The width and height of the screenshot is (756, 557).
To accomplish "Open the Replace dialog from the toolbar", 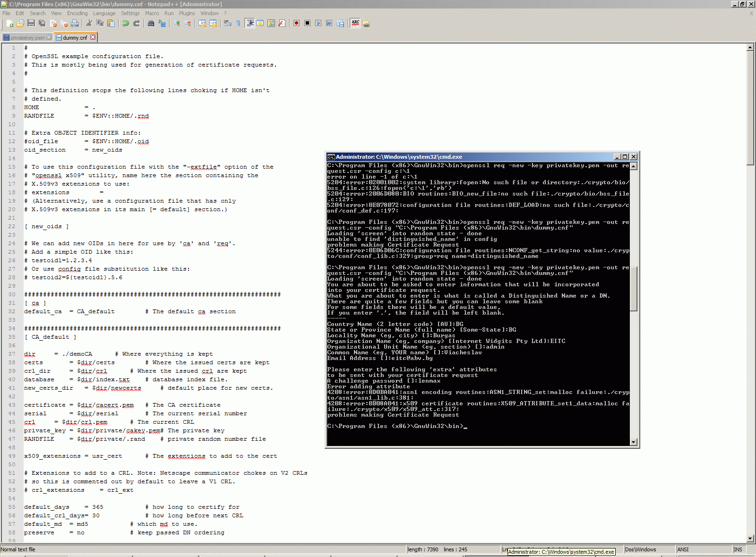I will coord(162,23).
